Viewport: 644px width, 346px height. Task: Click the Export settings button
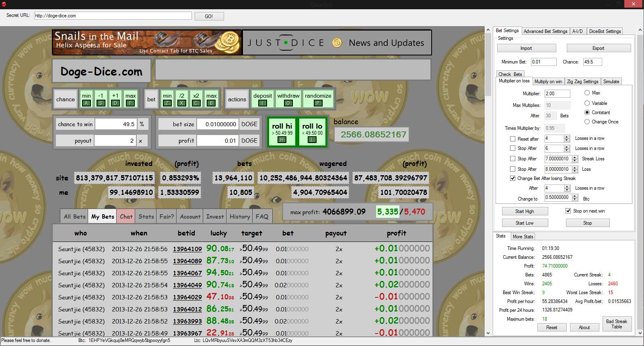598,48
